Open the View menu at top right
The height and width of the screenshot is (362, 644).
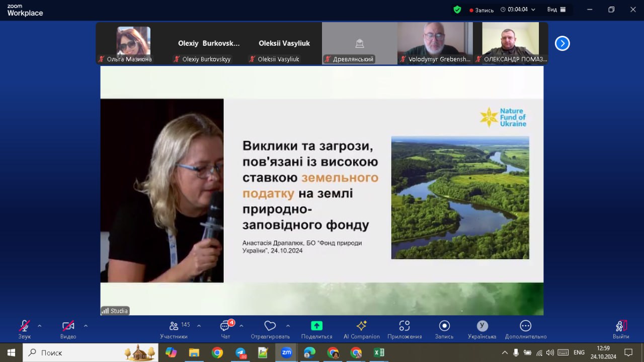[556, 10]
